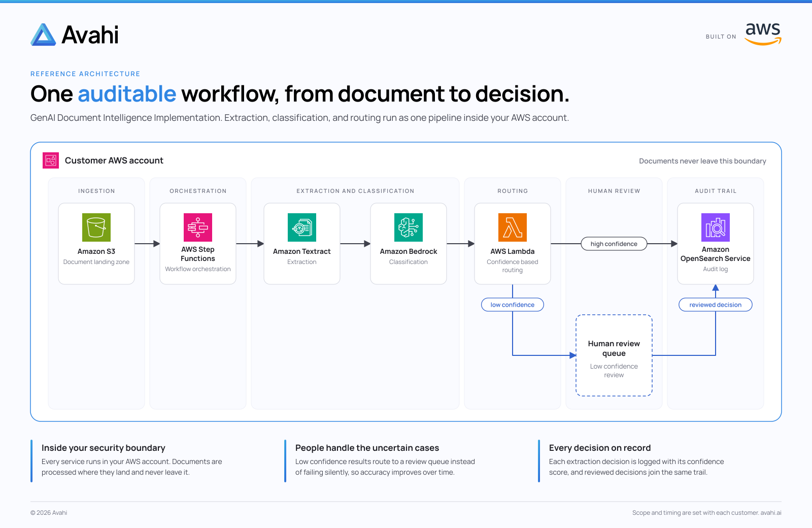Click the Amazon S3 label
Screen dimensions: 812x528
pos(96,251)
